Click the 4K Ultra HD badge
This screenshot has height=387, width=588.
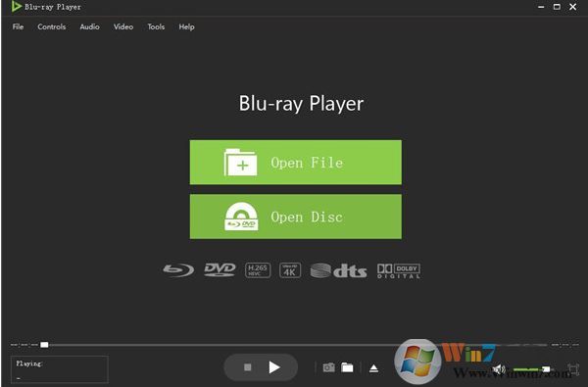(290, 270)
